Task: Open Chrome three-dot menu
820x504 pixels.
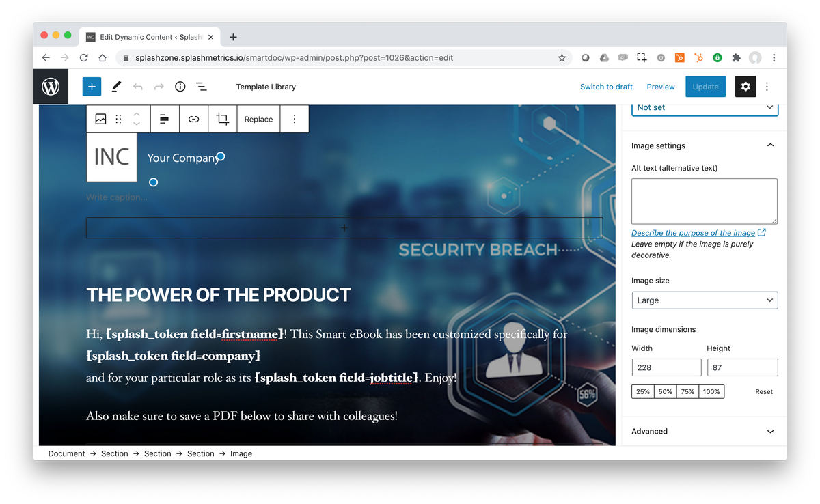Action: coord(774,58)
